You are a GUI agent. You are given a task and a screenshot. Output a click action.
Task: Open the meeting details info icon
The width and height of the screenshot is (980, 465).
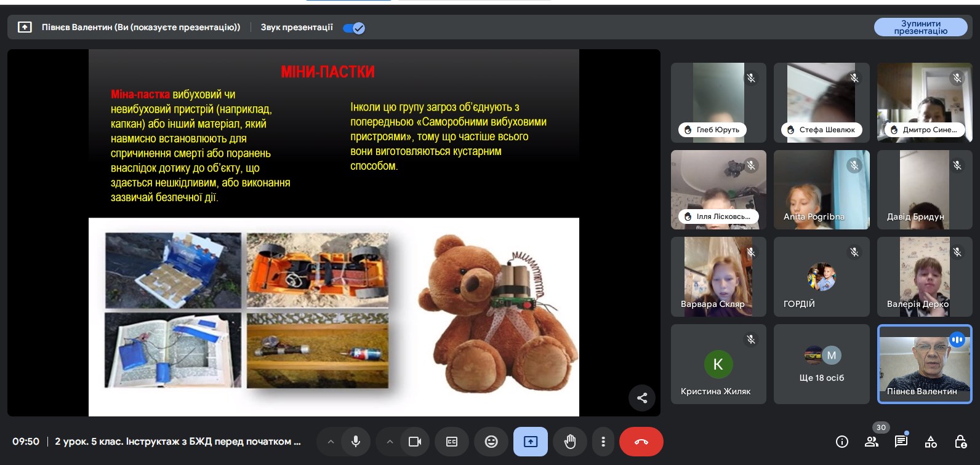pos(842,441)
